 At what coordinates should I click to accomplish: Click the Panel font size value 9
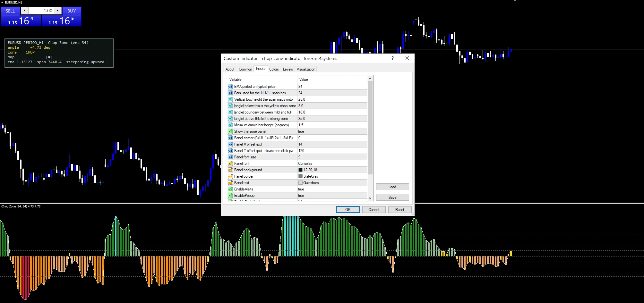click(332, 157)
